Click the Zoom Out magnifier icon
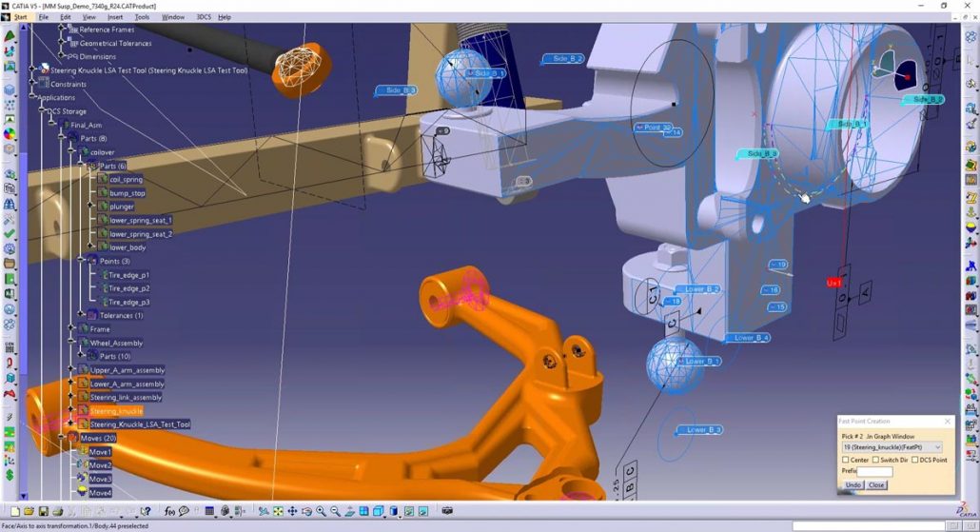The image size is (980, 532). point(334,512)
